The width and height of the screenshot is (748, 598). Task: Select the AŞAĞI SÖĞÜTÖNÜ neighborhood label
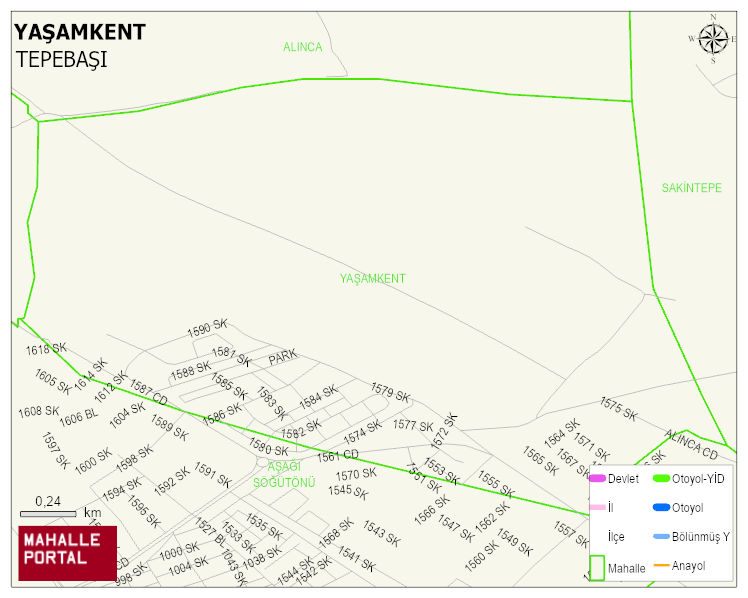[x=284, y=474]
